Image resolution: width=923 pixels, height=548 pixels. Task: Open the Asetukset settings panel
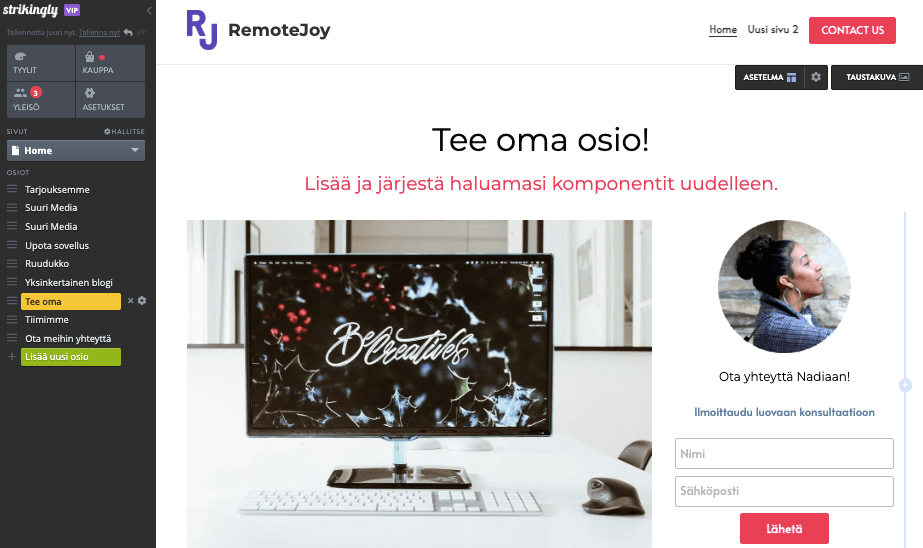click(x=110, y=99)
